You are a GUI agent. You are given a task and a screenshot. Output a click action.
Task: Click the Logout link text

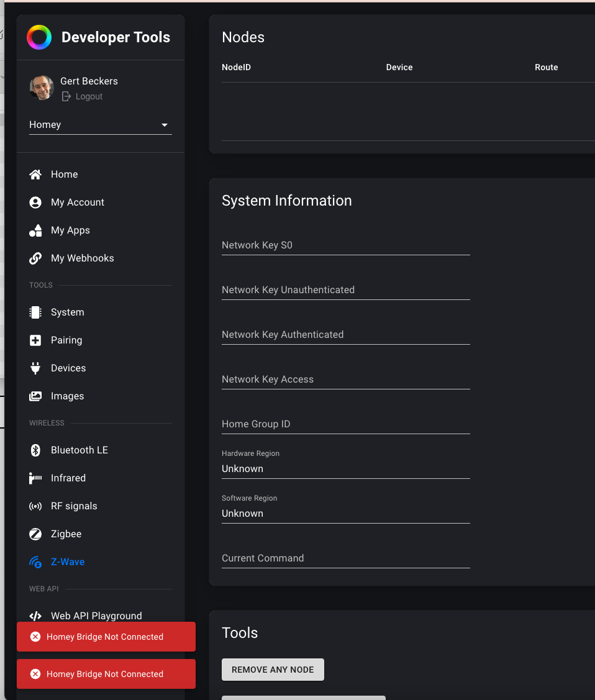89,96
